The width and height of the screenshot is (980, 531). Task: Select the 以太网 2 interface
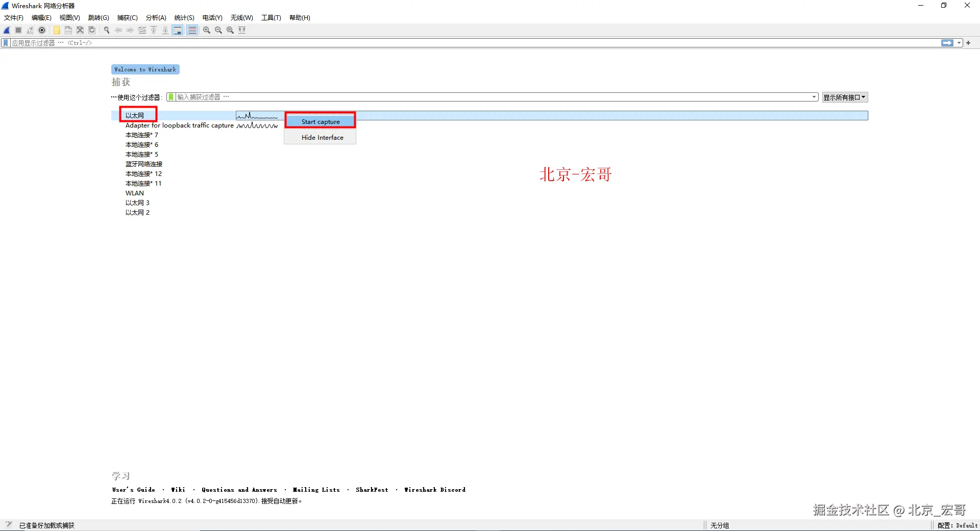point(137,213)
